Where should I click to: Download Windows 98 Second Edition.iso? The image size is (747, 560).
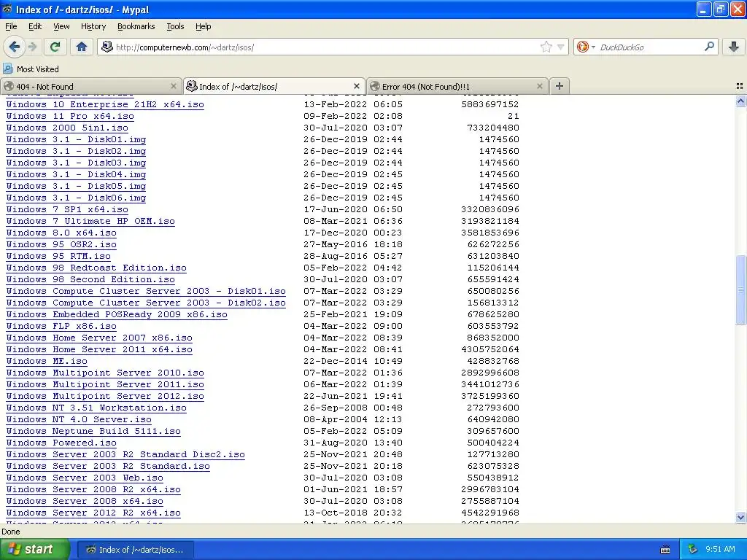90,279
